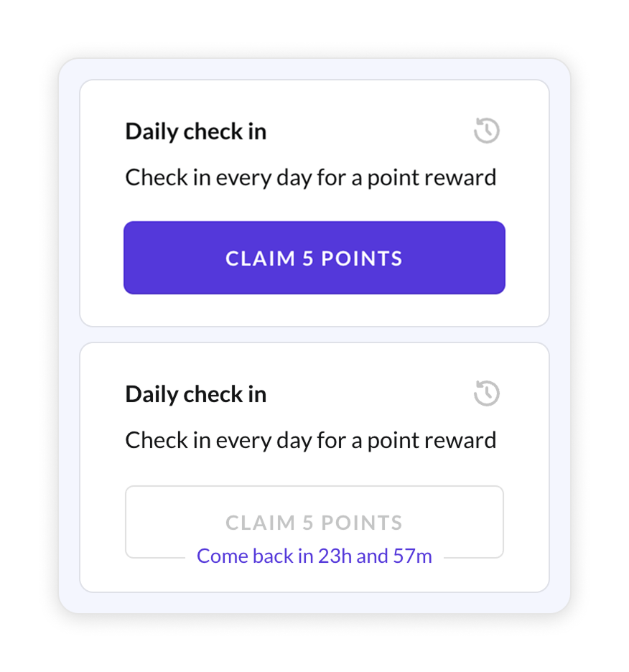Click the clock-arrow icon above the disabled button

coord(487,393)
